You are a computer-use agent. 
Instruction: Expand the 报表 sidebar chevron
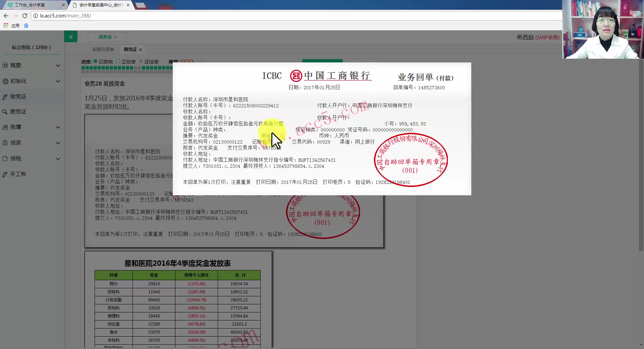pos(58,143)
